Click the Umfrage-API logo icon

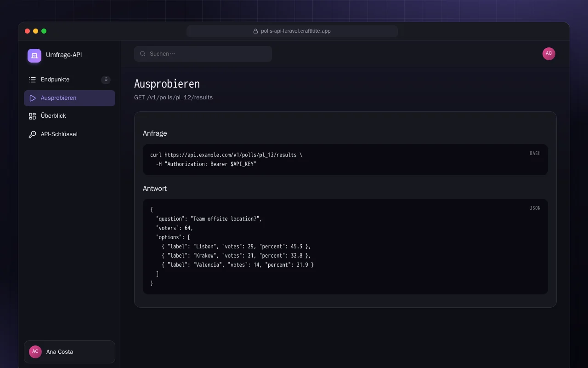click(34, 56)
